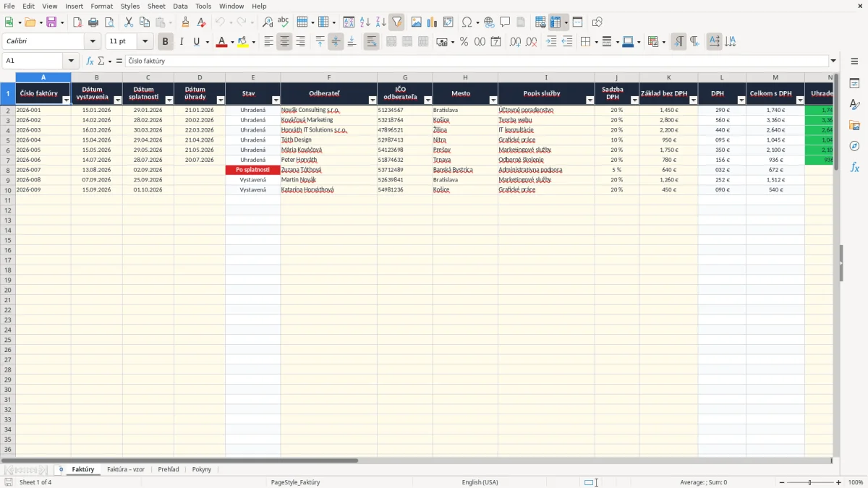868x488 pixels.
Task: Save the document with the Save icon
Action: (51, 22)
